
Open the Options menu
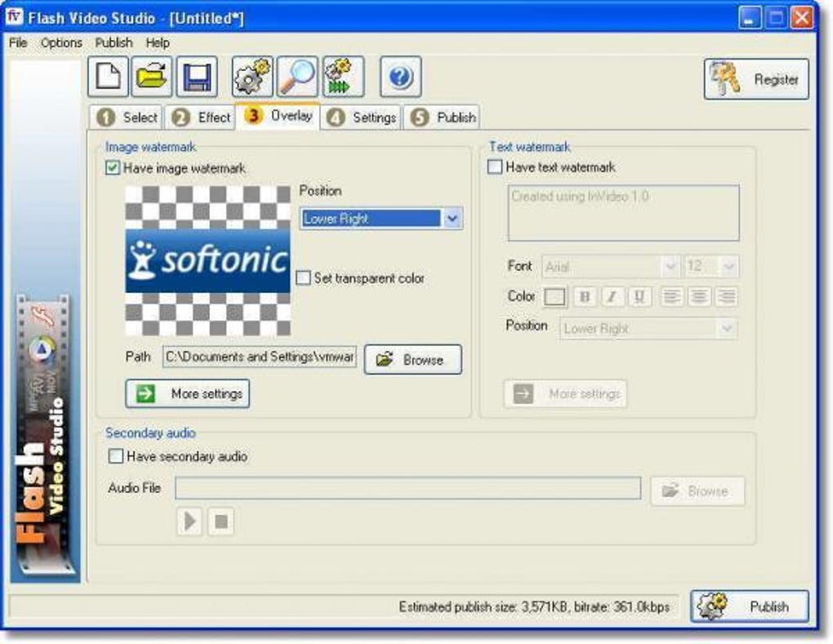pyautogui.click(x=61, y=42)
